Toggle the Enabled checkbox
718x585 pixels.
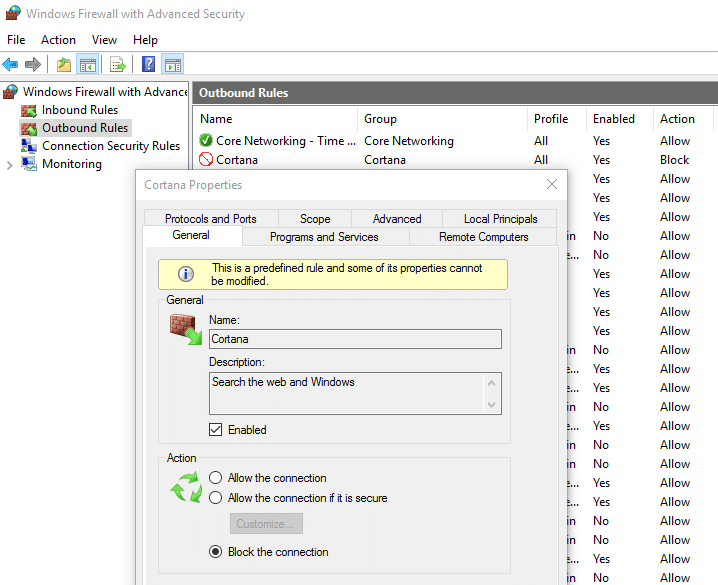click(215, 429)
